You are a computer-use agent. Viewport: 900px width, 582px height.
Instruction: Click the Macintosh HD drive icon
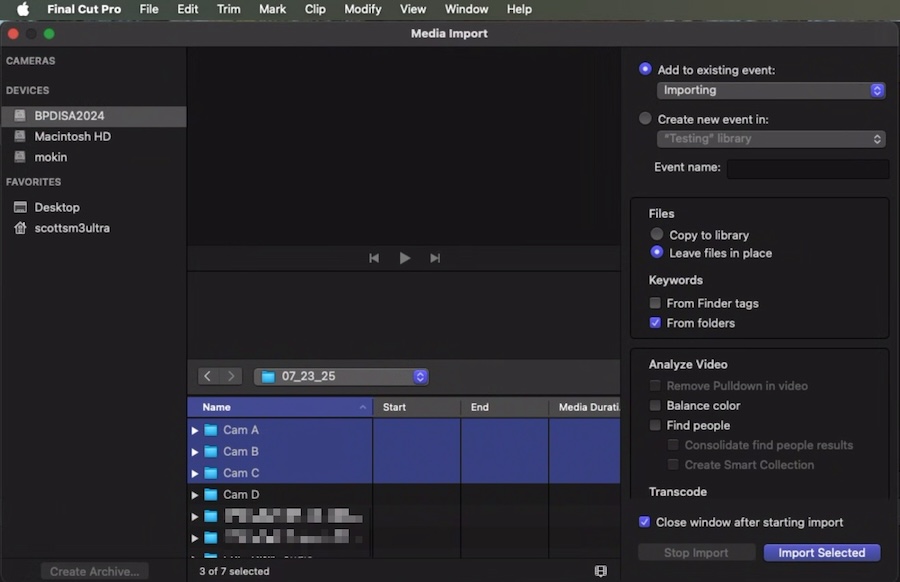pyautogui.click(x=20, y=136)
